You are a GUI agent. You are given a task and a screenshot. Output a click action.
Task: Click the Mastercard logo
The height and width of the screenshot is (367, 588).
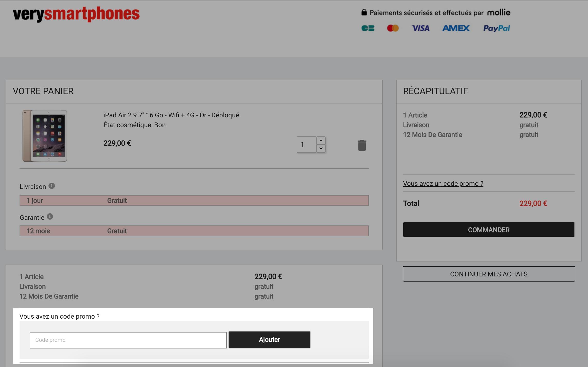pyautogui.click(x=393, y=28)
